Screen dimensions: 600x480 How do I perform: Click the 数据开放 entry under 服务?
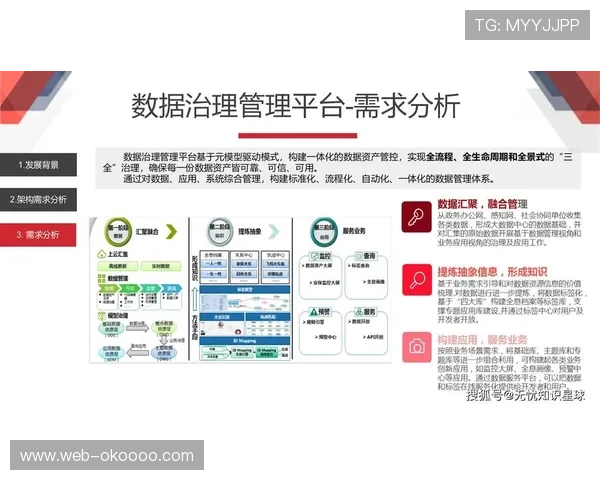point(359,322)
